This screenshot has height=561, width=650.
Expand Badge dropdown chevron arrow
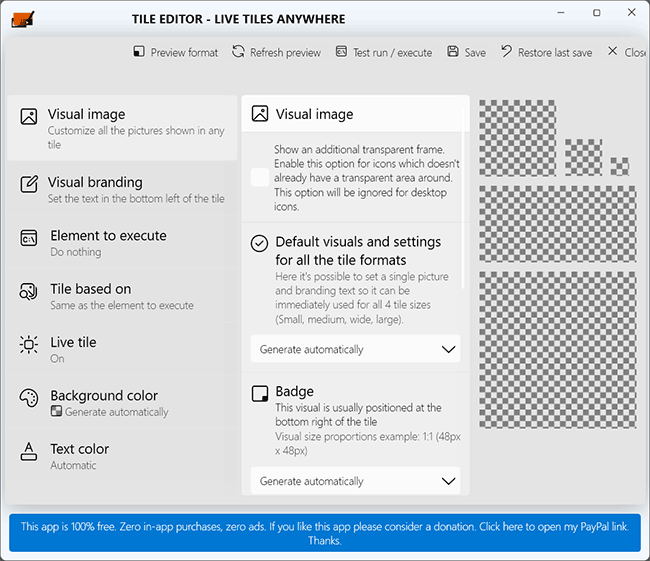448,481
